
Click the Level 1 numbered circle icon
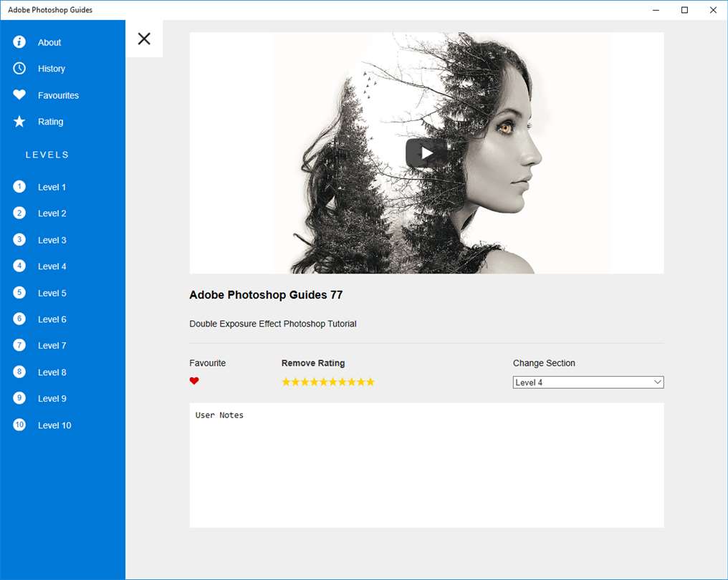pyautogui.click(x=19, y=186)
